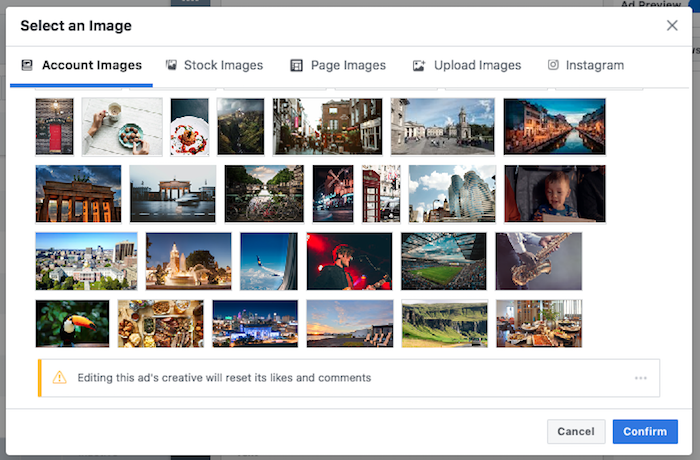The width and height of the screenshot is (700, 460).
Task: Select the red telephone booth image
Action: pyautogui.click(x=381, y=194)
